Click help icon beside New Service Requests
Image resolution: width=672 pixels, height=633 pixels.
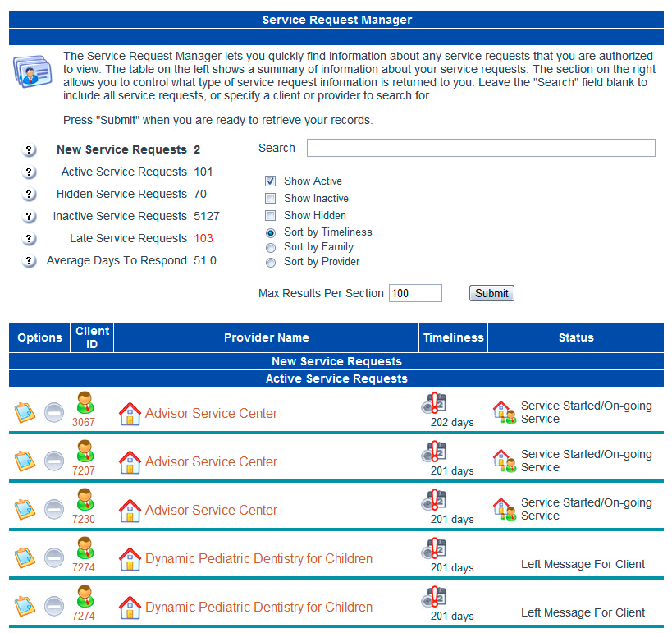point(29,150)
